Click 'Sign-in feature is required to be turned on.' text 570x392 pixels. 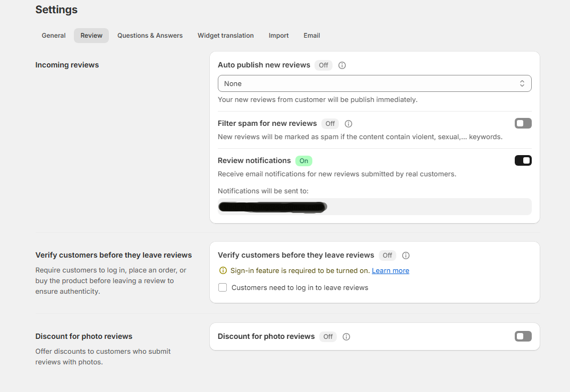pos(300,270)
